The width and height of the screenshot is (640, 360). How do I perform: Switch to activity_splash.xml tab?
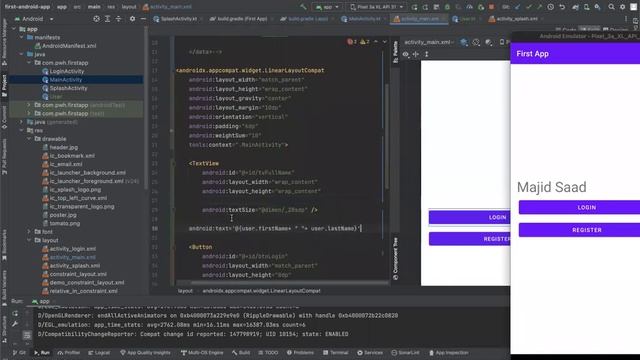pos(516,19)
